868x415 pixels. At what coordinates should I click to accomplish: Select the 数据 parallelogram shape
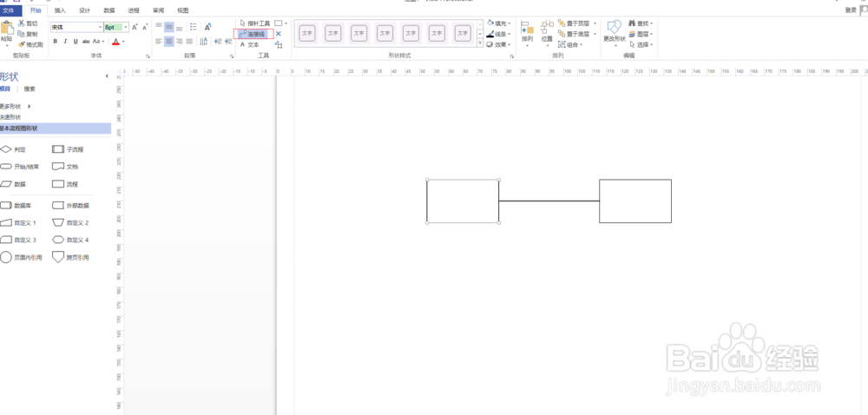(x=13, y=184)
